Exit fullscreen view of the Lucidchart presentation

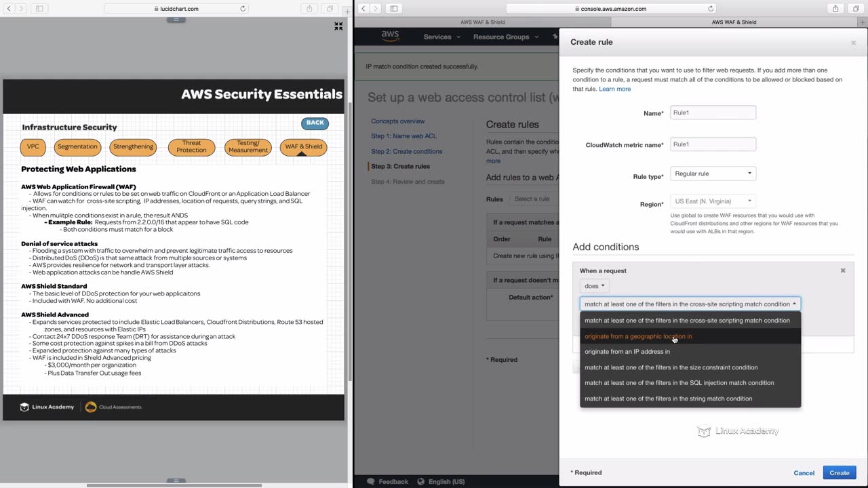(x=338, y=26)
